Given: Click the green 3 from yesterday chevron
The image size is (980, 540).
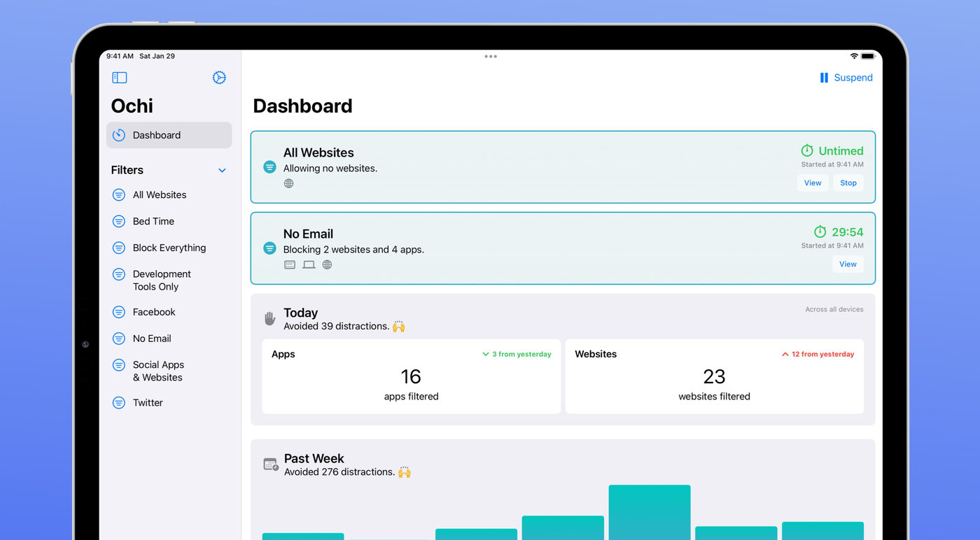Looking at the screenshot, I should coord(485,354).
